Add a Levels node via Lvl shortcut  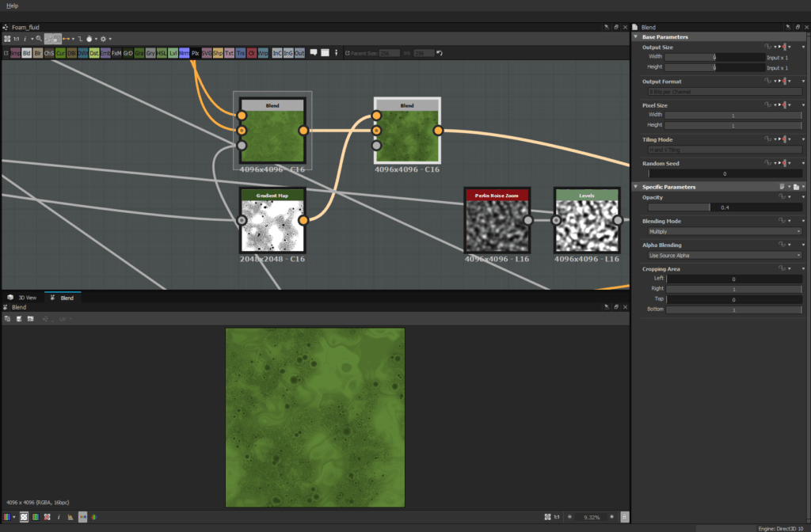click(x=173, y=53)
